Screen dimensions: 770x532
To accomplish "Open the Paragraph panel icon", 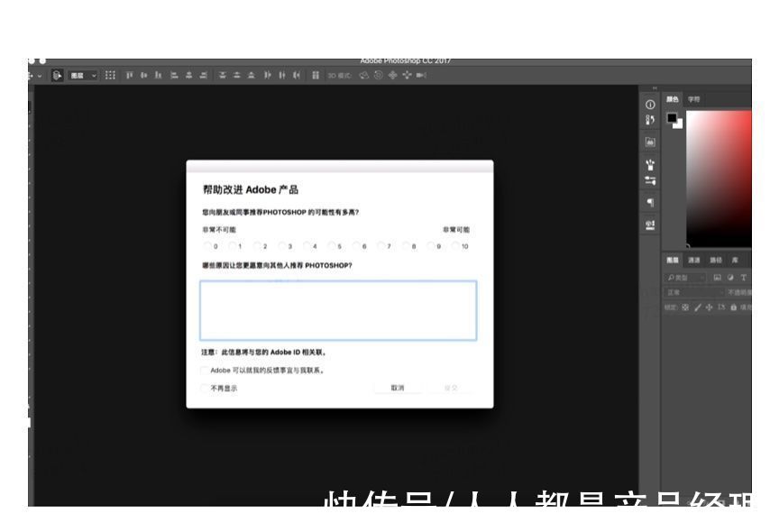I will click(650, 202).
